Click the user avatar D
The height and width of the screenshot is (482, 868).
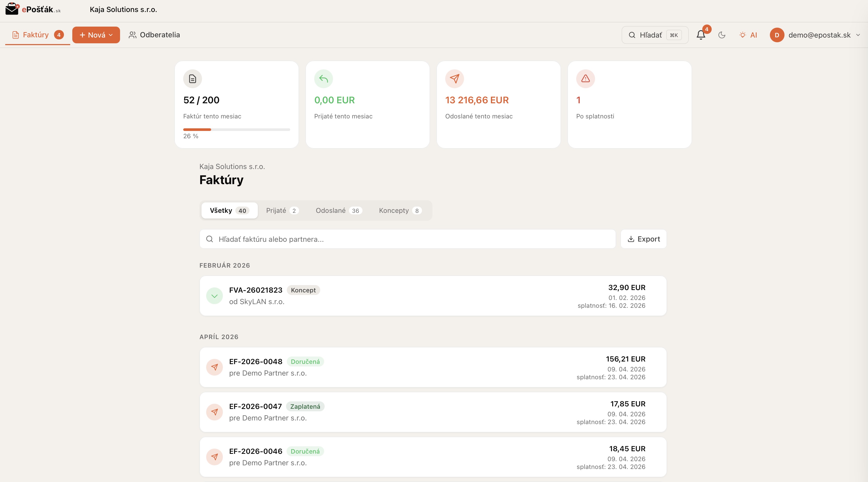777,35
